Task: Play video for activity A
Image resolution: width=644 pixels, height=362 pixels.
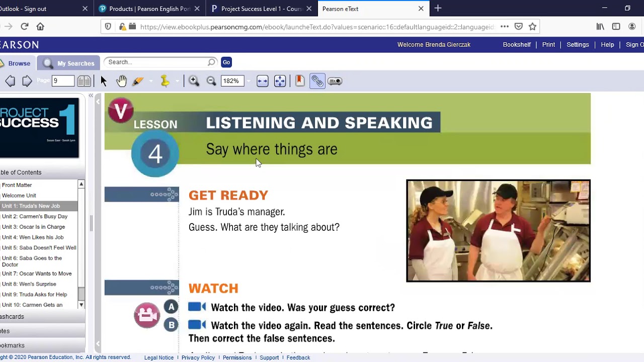Action: coord(197,307)
